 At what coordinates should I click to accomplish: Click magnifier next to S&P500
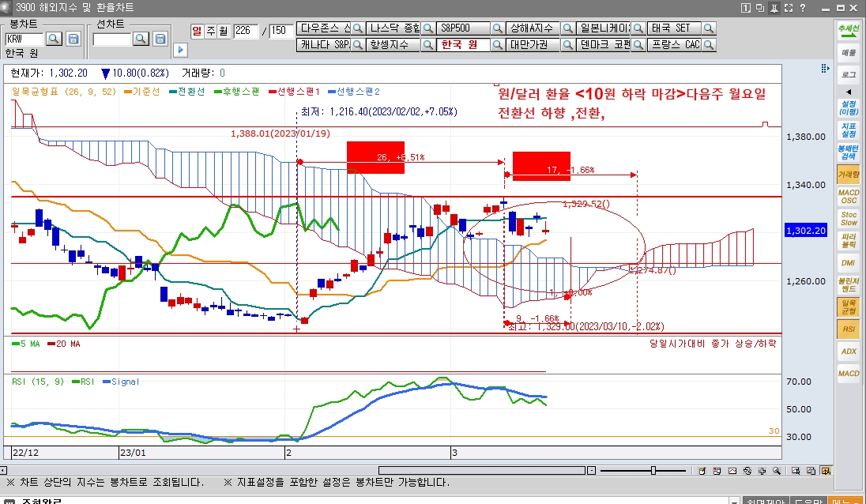(498, 28)
